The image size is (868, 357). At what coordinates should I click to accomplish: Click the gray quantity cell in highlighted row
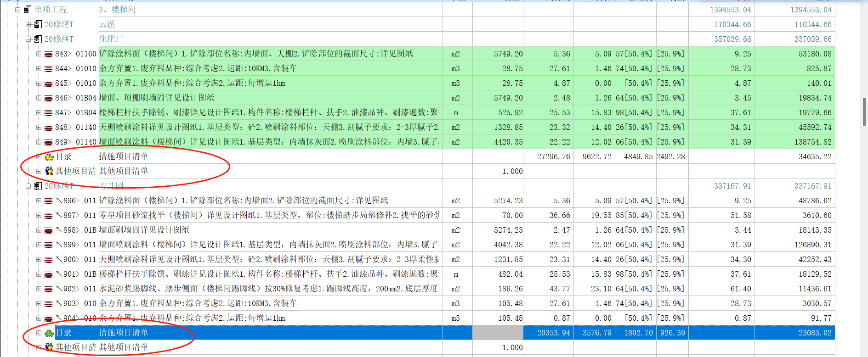(498, 333)
